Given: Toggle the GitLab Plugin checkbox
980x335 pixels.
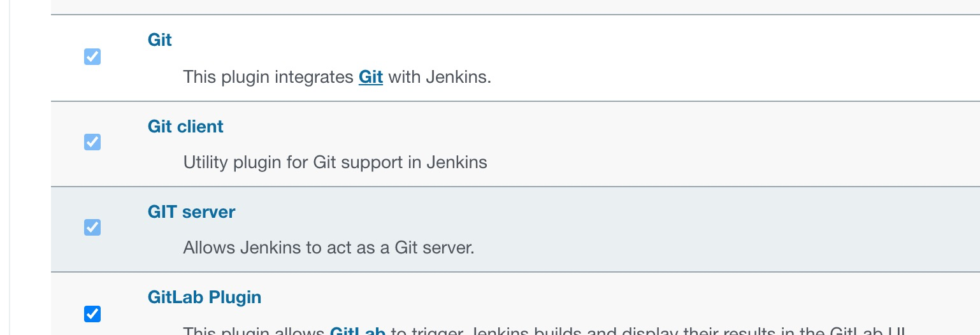Looking at the screenshot, I should tap(92, 314).
